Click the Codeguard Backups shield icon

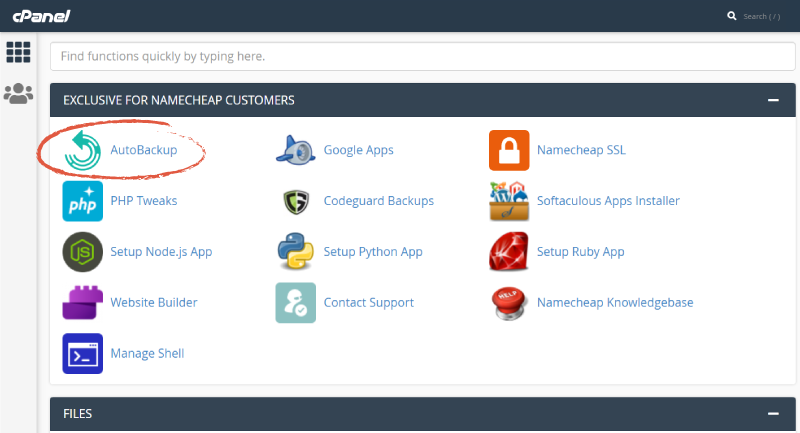[296, 201]
